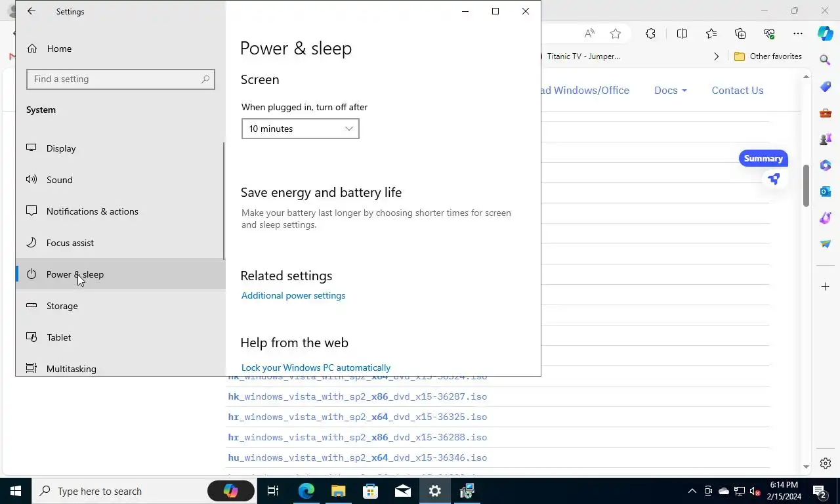840x504 pixels.
Task: Click Contact Us on the web page
Action: [x=738, y=91]
